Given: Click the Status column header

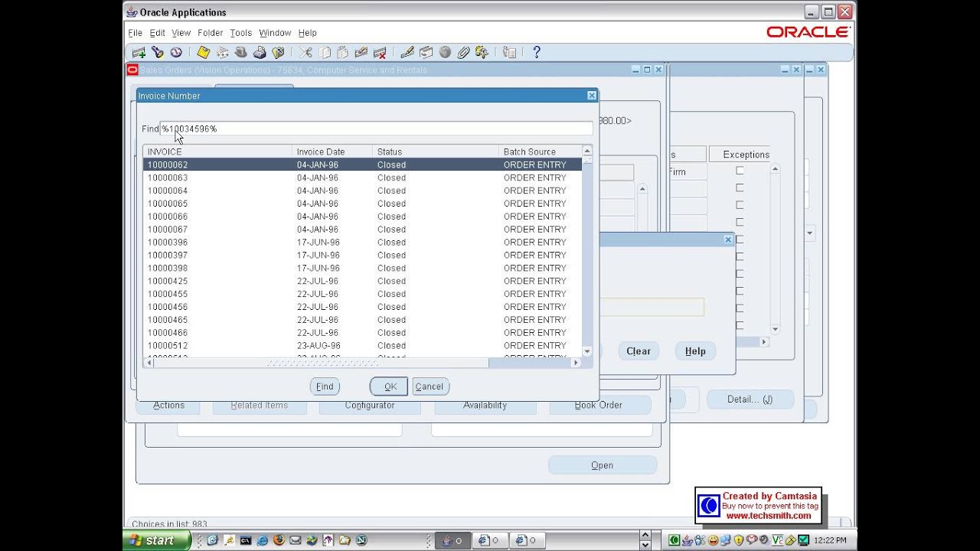Looking at the screenshot, I should pyautogui.click(x=436, y=152).
